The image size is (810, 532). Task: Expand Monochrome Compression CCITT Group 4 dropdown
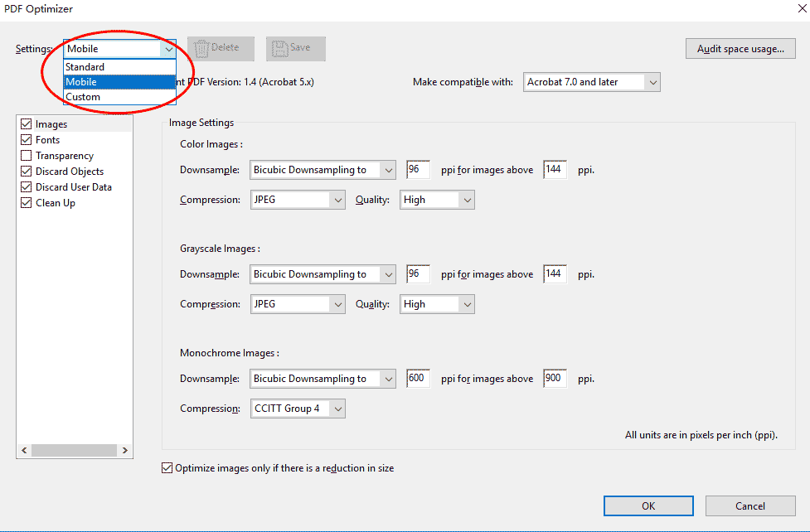298,409
